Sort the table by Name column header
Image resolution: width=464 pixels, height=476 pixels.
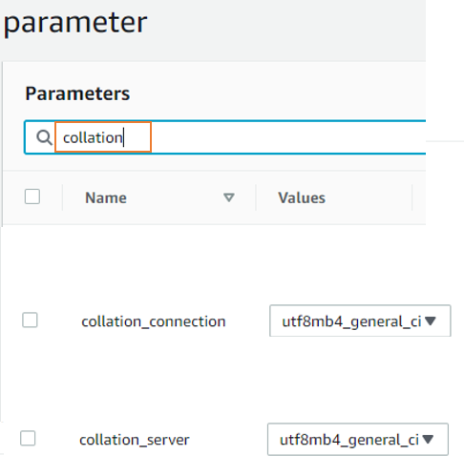tap(106, 197)
